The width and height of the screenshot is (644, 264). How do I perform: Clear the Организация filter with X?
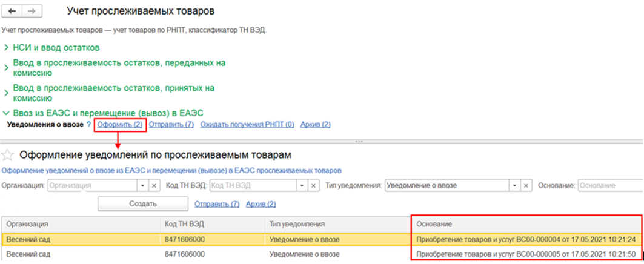tap(154, 185)
